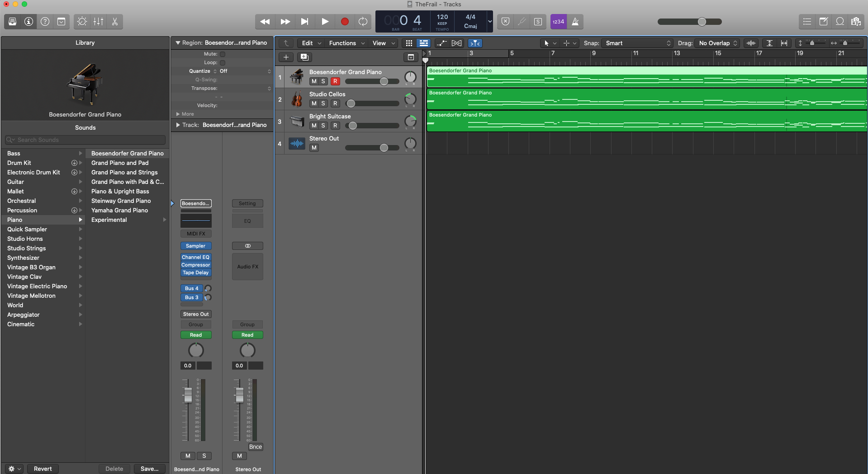Click the Tape Delay plug-in slot
The image size is (868, 474).
196,272
